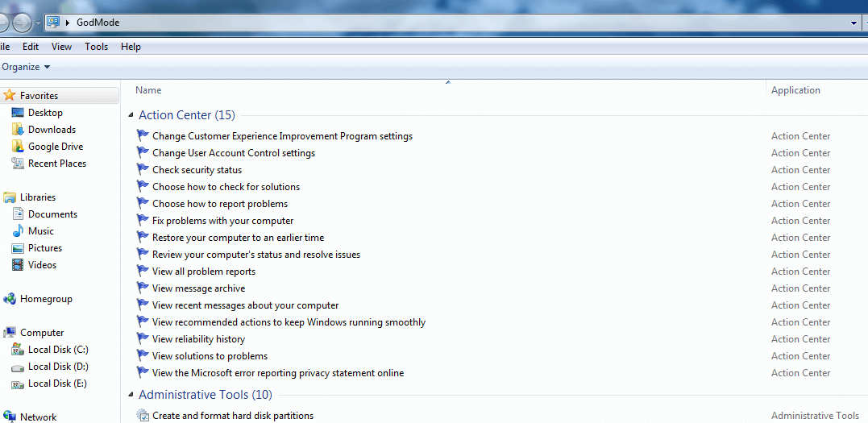The width and height of the screenshot is (868, 423).
Task: Click Administrative Tools cell in the partitions row
Action: tap(815, 416)
